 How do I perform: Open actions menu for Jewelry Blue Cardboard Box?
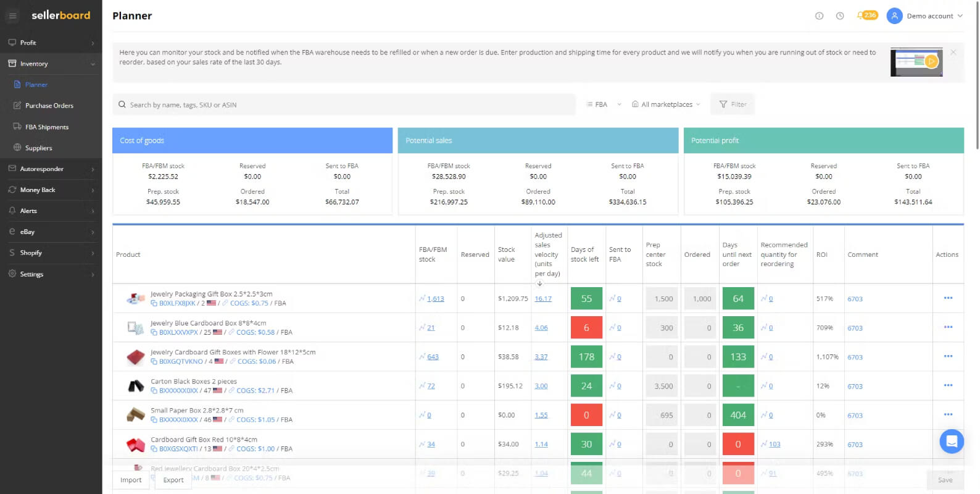pyautogui.click(x=948, y=327)
